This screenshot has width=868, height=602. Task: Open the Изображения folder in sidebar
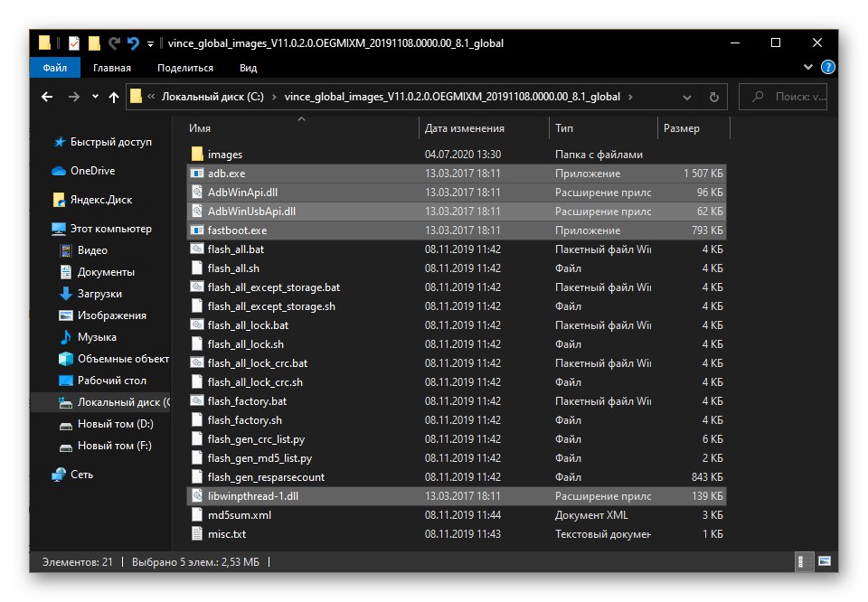tap(102, 315)
